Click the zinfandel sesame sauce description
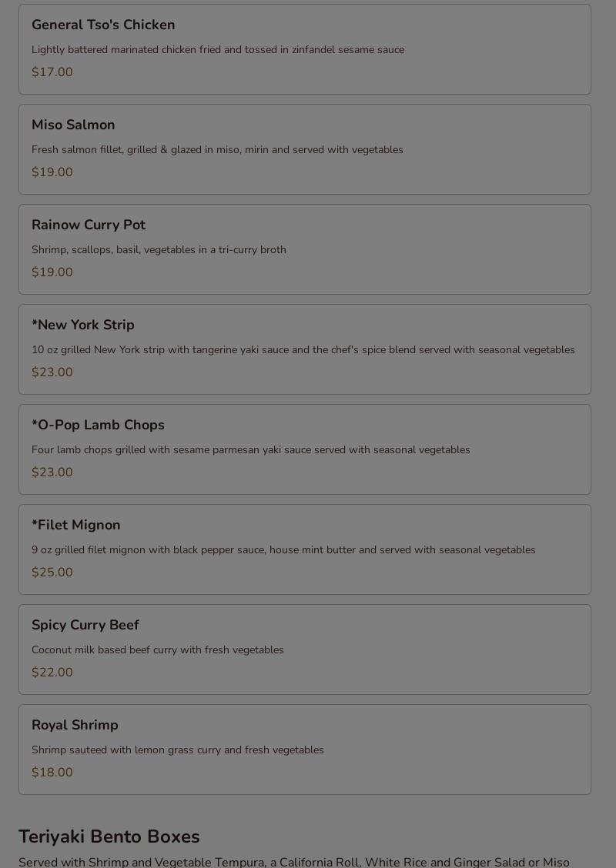Viewport: 616px width, 868px height. pos(218,50)
